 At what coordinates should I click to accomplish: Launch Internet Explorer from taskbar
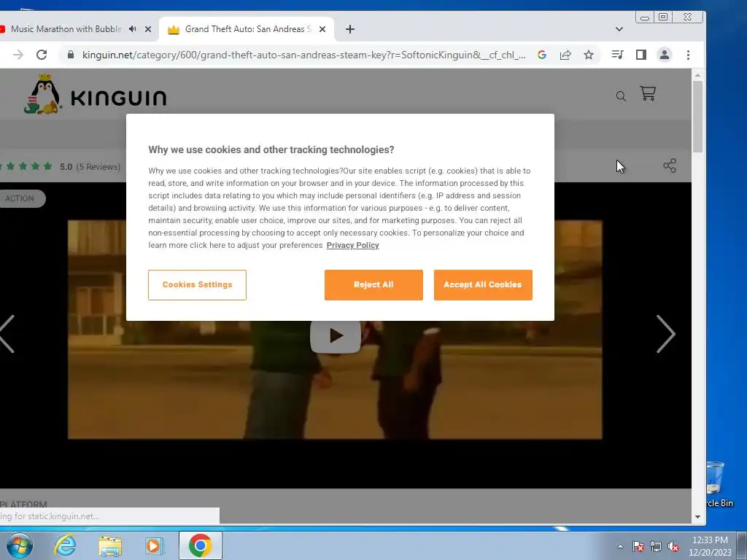tap(65, 545)
